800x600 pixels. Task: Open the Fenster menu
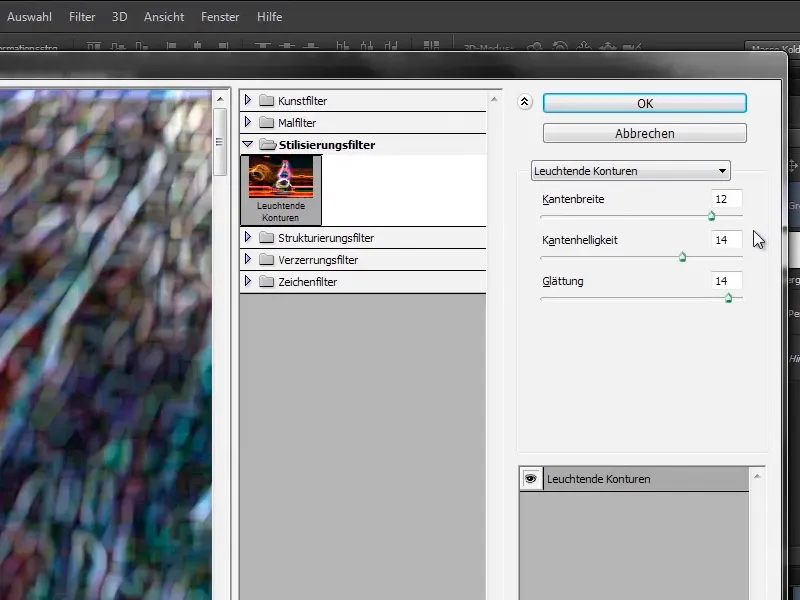pyautogui.click(x=220, y=17)
